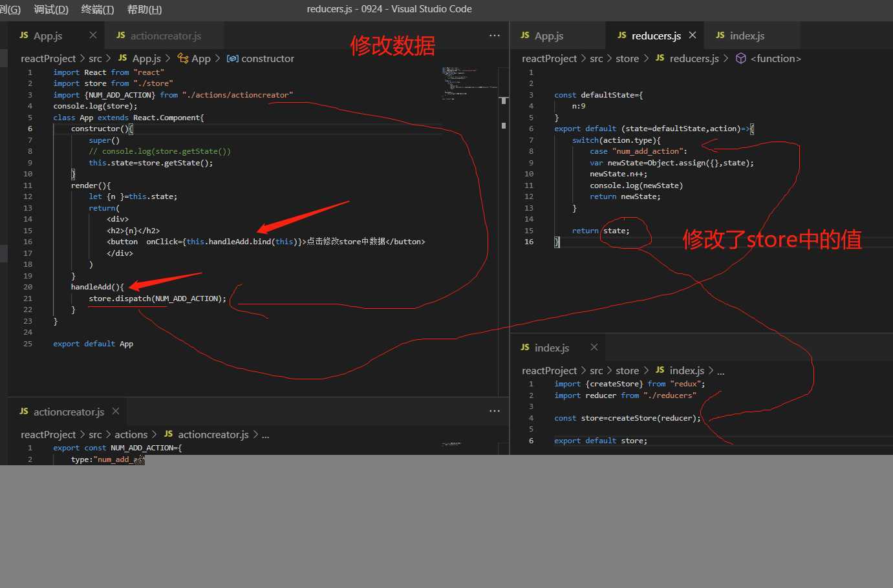893x588 pixels.
Task: Expand actioncreator.js file breadcrumb
Action: (213, 435)
